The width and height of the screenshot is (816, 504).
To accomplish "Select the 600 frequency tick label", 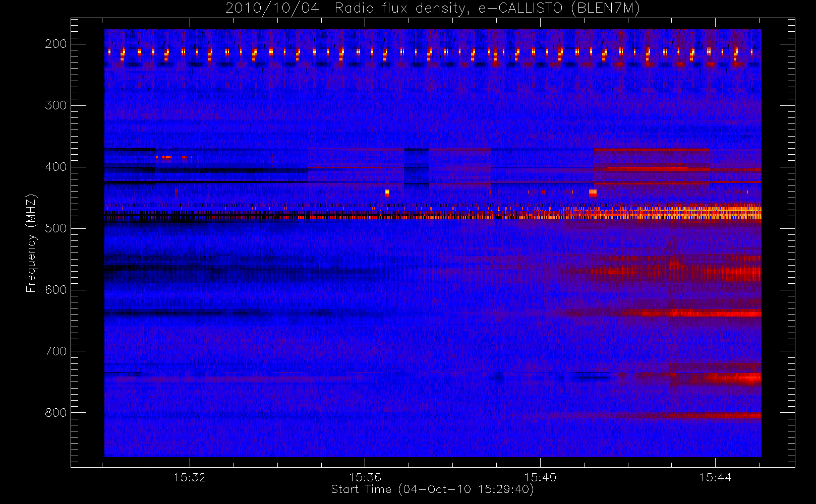I will pyautogui.click(x=56, y=290).
